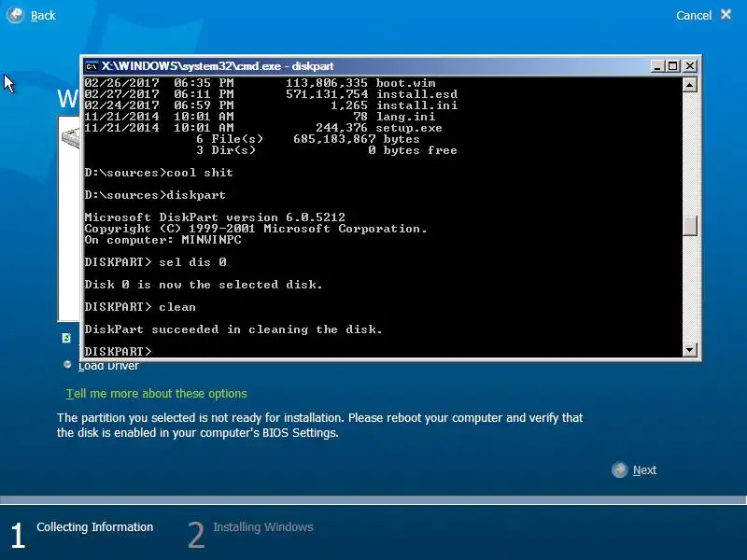Click the console scrollbar up arrow

pos(689,85)
